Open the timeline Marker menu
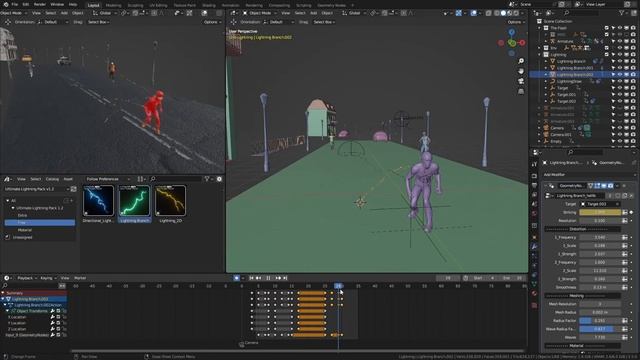The width and height of the screenshot is (640, 360). [x=80, y=278]
